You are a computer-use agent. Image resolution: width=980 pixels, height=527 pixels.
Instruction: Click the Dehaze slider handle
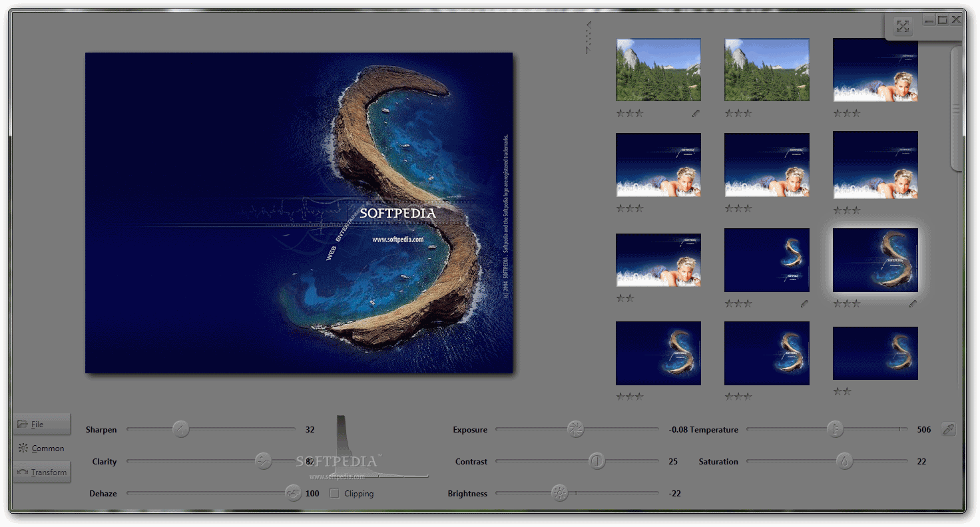293,493
